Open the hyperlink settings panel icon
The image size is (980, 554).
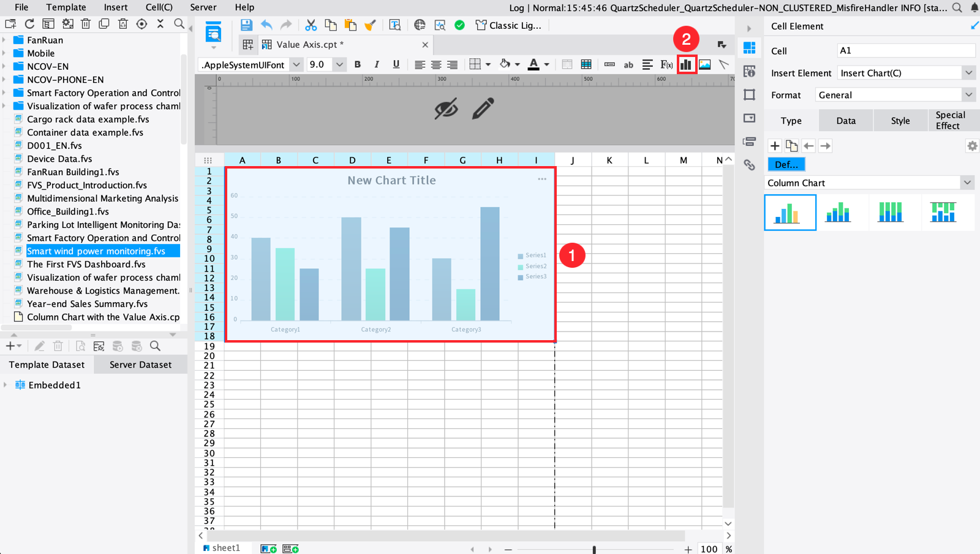(749, 165)
